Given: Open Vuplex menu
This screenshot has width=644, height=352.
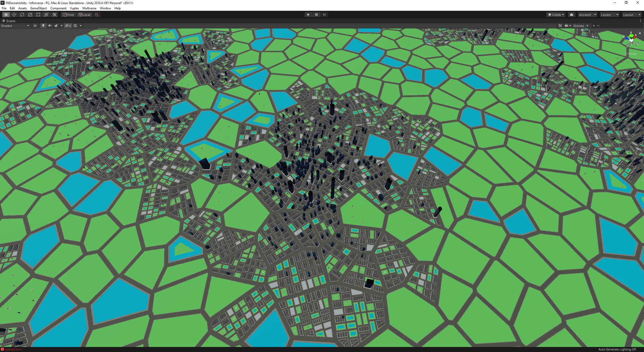Looking at the screenshot, I should pyautogui.click(x=74, y=8).
